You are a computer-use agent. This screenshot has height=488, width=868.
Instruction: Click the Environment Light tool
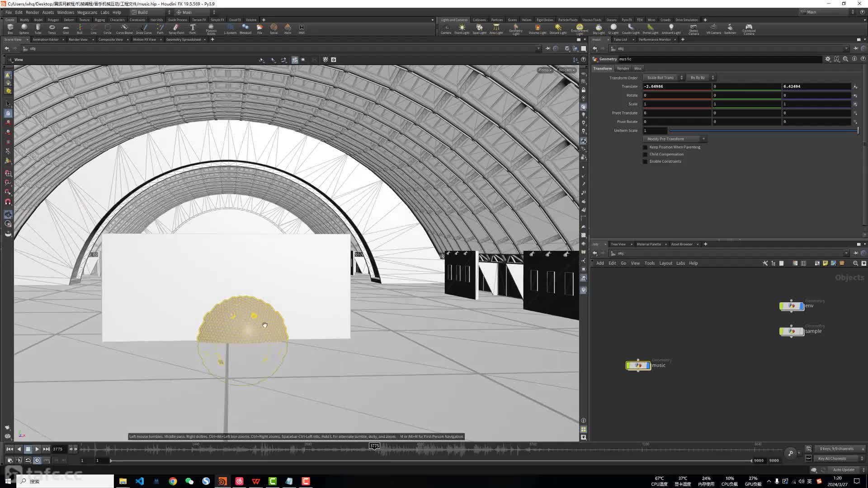[x=580, y=29]
